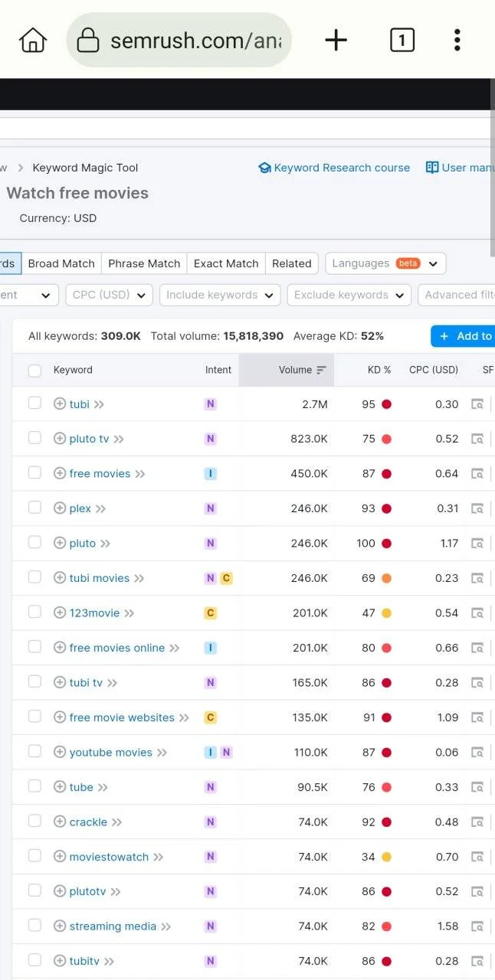Sort by the KD % column header
Image resolution: width=495 pixels, height=980 pixels.
point(379,370)
